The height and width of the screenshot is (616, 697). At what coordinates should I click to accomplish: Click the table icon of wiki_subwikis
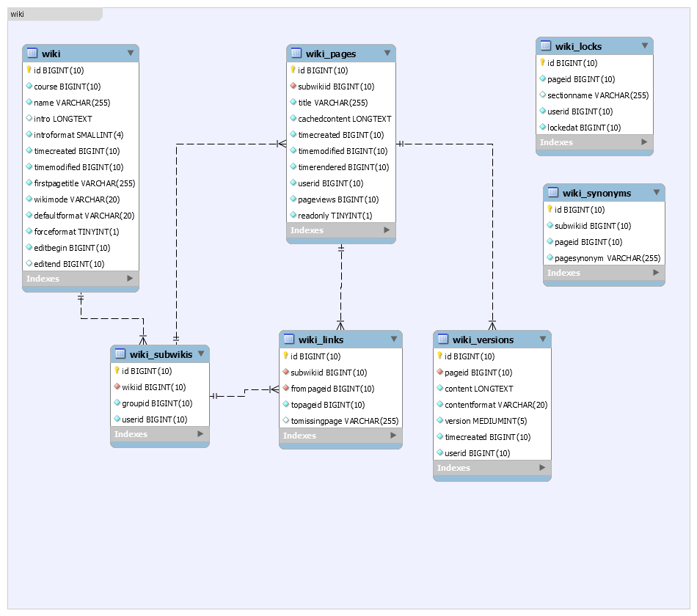(120, 354)
